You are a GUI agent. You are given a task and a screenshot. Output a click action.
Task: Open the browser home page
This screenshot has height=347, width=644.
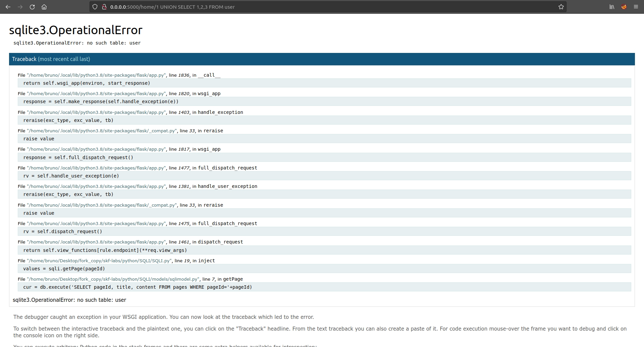[44, 7]
